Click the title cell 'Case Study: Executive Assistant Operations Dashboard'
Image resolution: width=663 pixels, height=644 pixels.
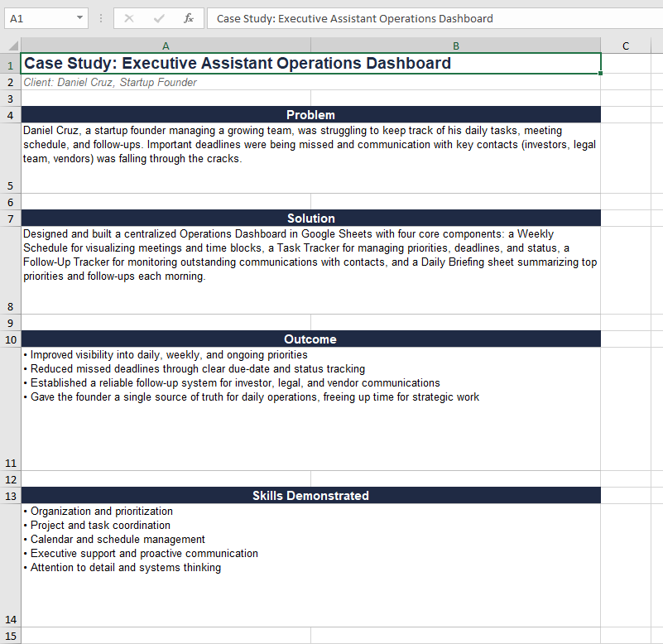310,64
